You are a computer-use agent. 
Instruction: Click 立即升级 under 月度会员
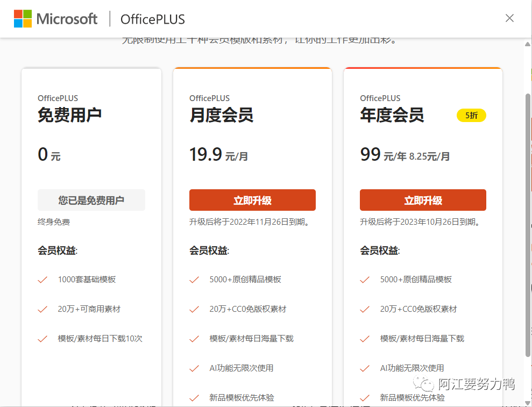(x=252, y=200)
